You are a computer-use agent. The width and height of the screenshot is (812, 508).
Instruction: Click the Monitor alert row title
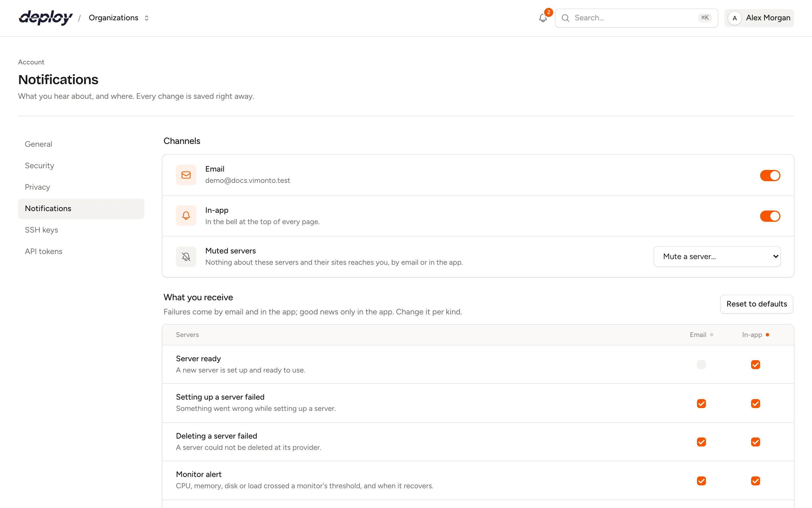(199, 474)
